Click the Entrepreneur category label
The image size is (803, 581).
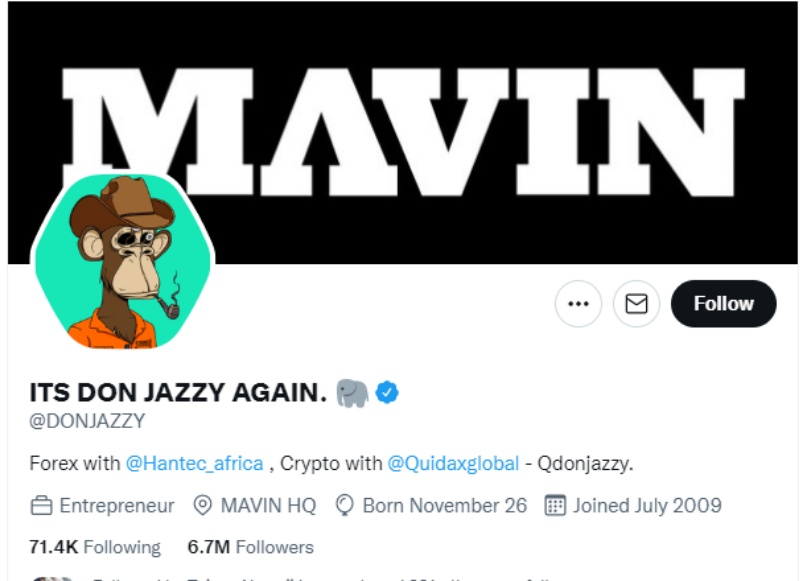117,505
